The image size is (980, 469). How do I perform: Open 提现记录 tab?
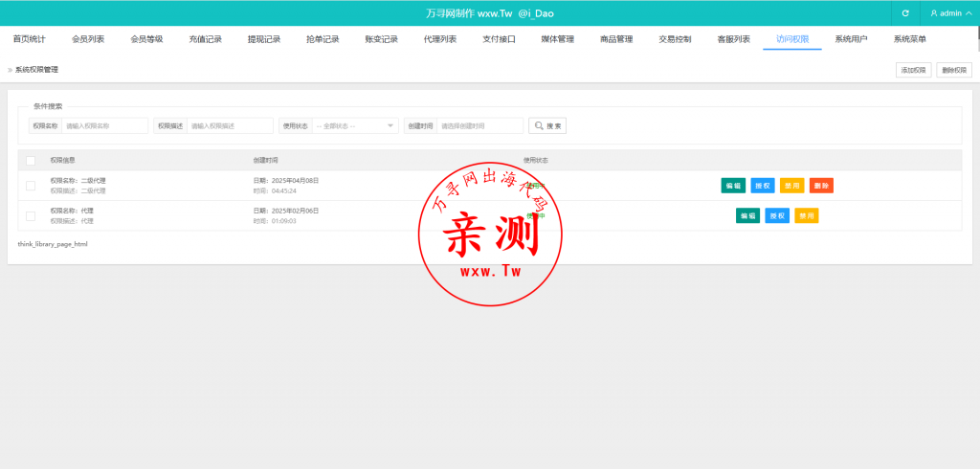point(264,39)
